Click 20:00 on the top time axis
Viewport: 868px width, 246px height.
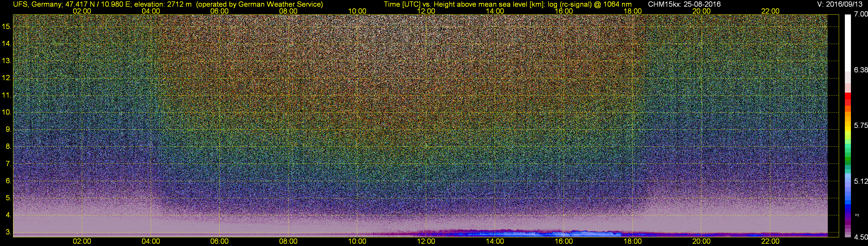[702, 11]
